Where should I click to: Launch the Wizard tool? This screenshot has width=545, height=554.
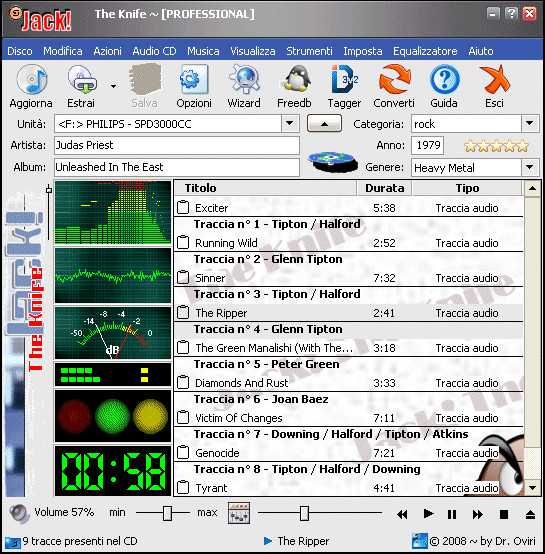click(244, 79)
